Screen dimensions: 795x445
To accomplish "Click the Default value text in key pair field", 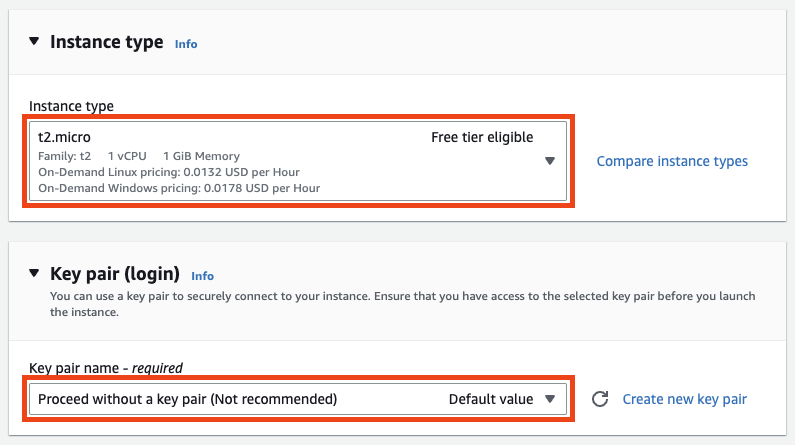I will pos(491,399).
